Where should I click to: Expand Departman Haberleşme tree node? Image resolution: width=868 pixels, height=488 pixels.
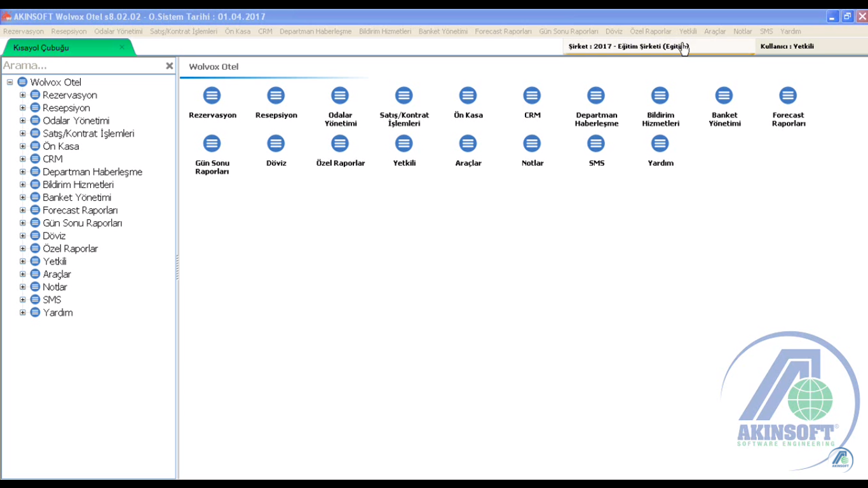point(22,172)
